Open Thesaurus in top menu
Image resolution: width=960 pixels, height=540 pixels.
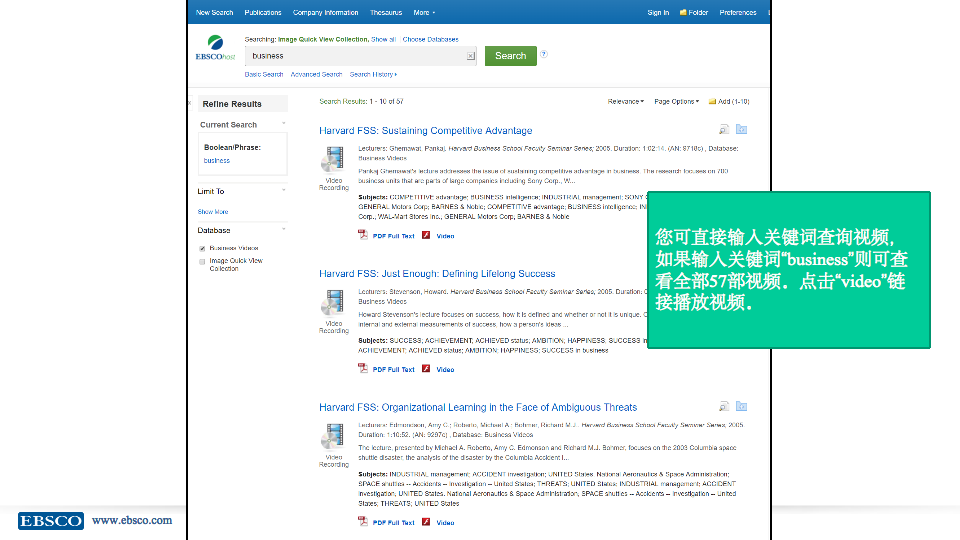pyautogui.click(x=386, y=12)
